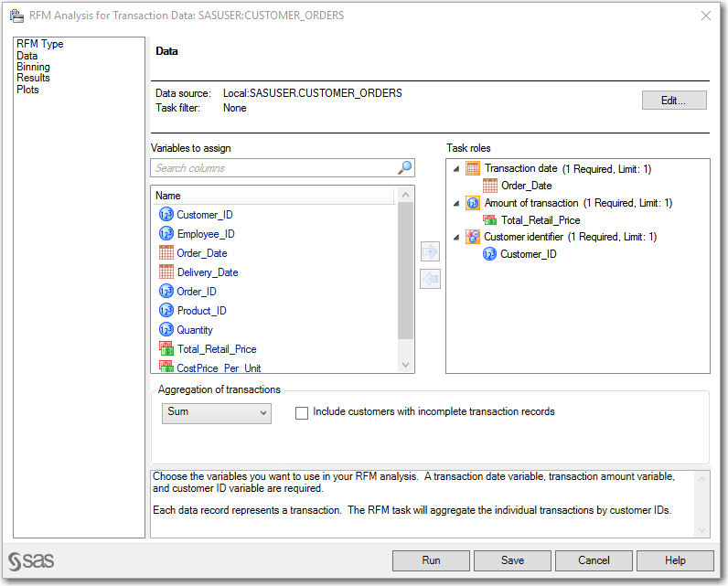Click the search magnifier icon in columns box
This screenshot has height=586, width=728.
(404, 168)
